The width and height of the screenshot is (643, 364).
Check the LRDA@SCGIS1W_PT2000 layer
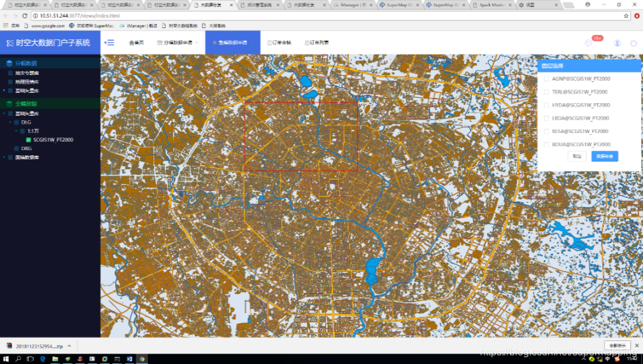546,118
